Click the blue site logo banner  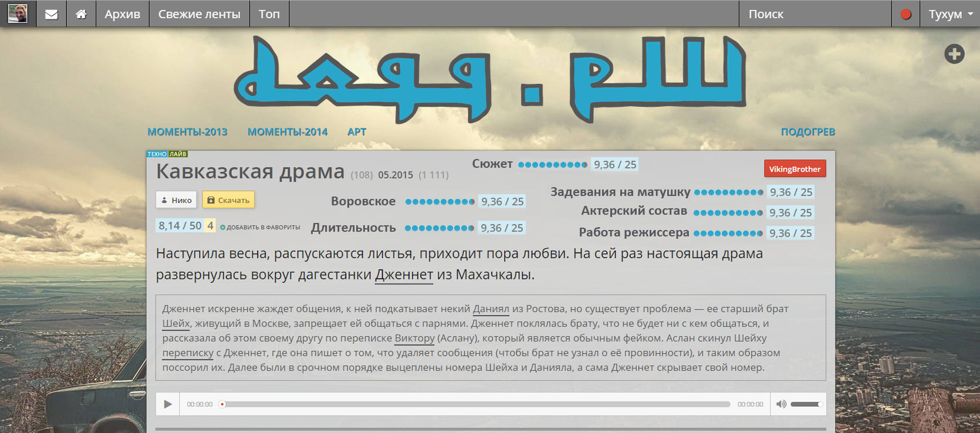[490, 79]
